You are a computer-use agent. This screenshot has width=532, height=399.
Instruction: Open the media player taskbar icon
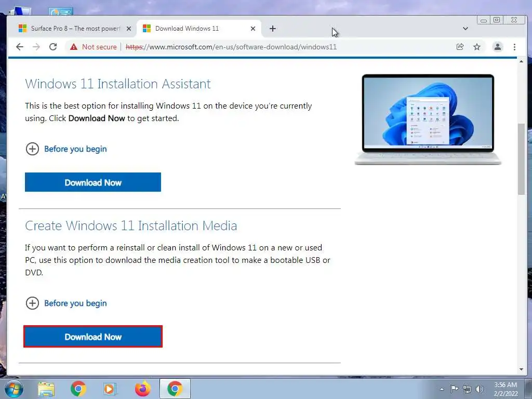pos(110,389)
